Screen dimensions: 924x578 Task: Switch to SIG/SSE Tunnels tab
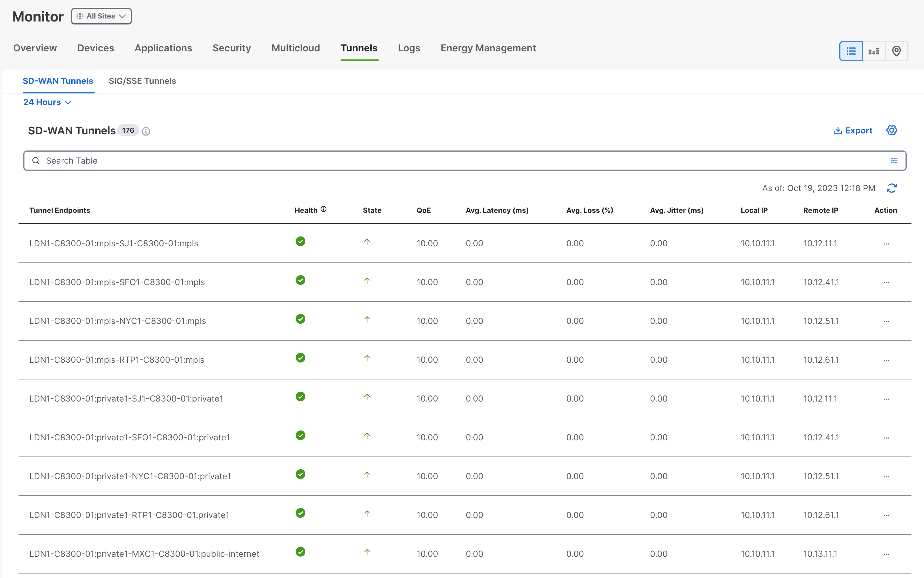[142, 81]
